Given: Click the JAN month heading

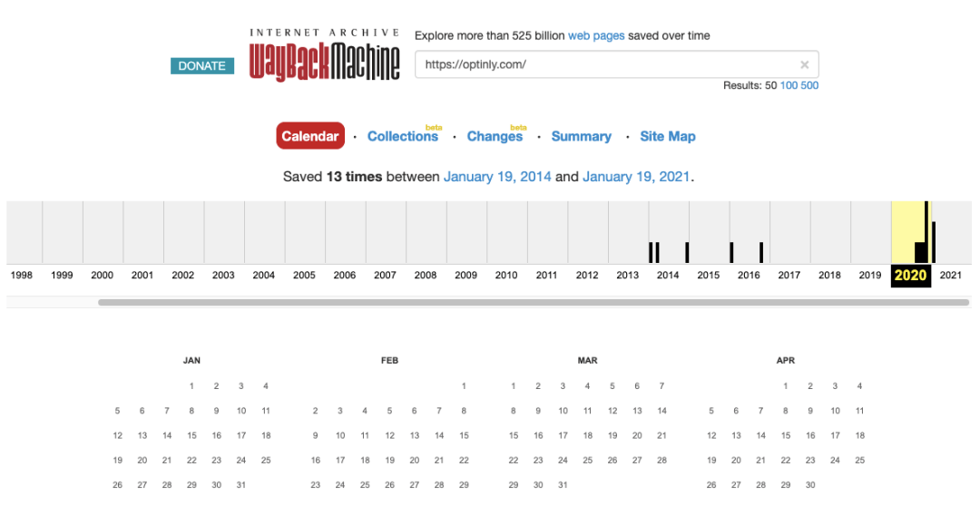Looking at the screenshot, I should 191,360.
